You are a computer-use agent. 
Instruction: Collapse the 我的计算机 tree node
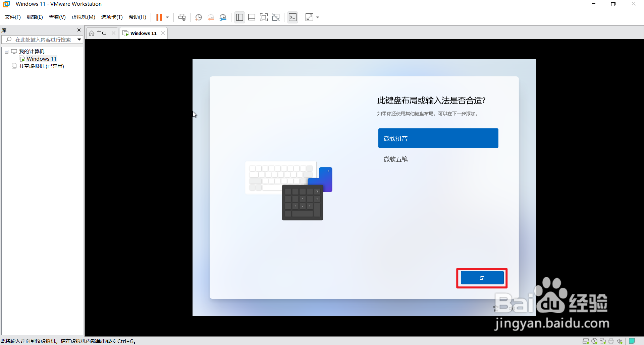coord(6,52)
